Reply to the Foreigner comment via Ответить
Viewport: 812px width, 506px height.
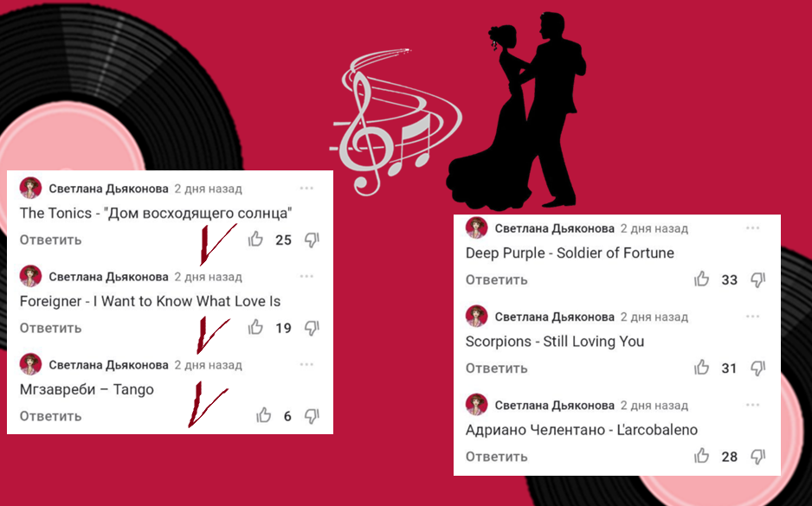[x=51, y=328]
